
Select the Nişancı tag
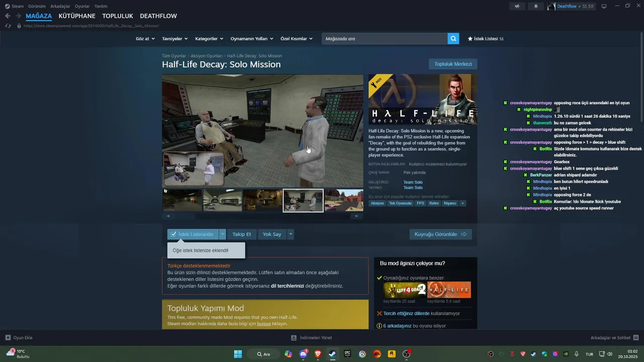pos(449,203)
